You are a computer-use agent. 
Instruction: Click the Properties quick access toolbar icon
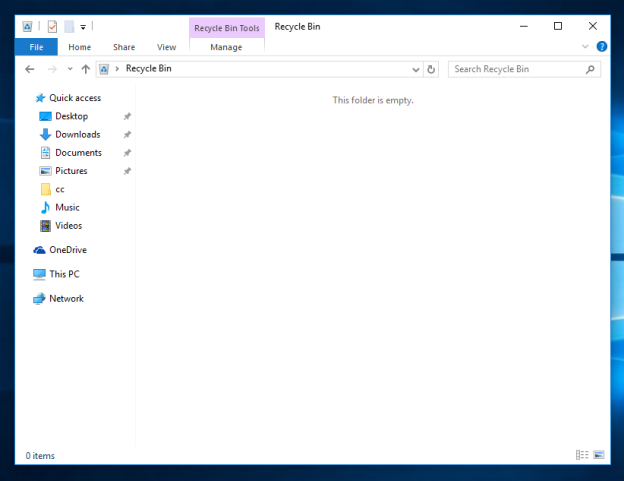point(52,27)
